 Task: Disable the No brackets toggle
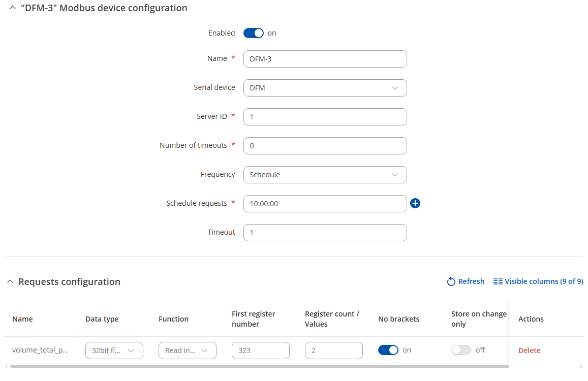388,350
